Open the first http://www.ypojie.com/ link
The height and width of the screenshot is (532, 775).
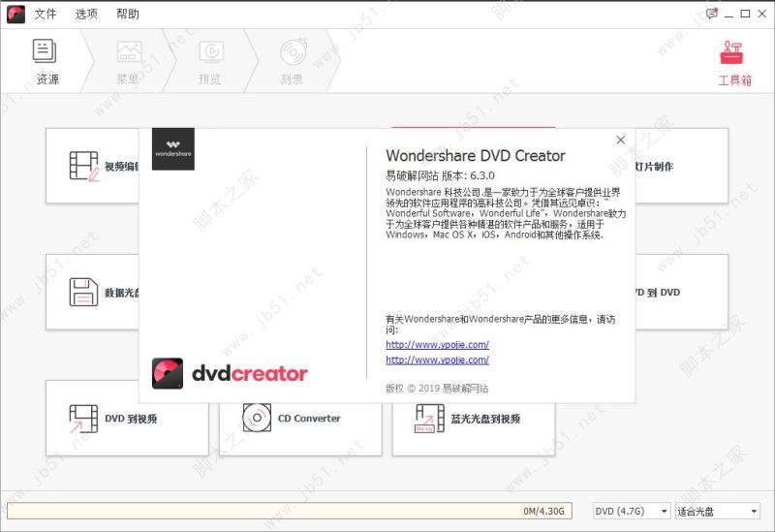[438, 345]
